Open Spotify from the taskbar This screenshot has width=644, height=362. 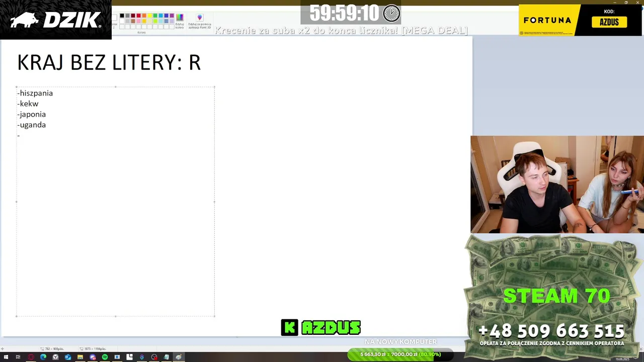coord(105,357)
